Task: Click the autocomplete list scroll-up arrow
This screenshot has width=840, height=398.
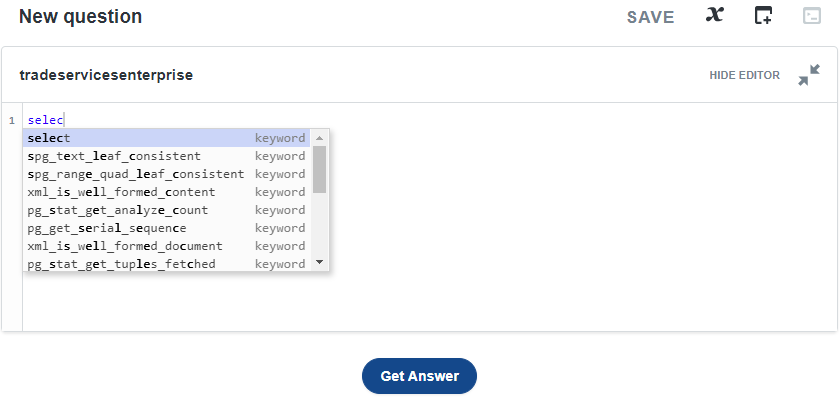Action: pos(320,138)
